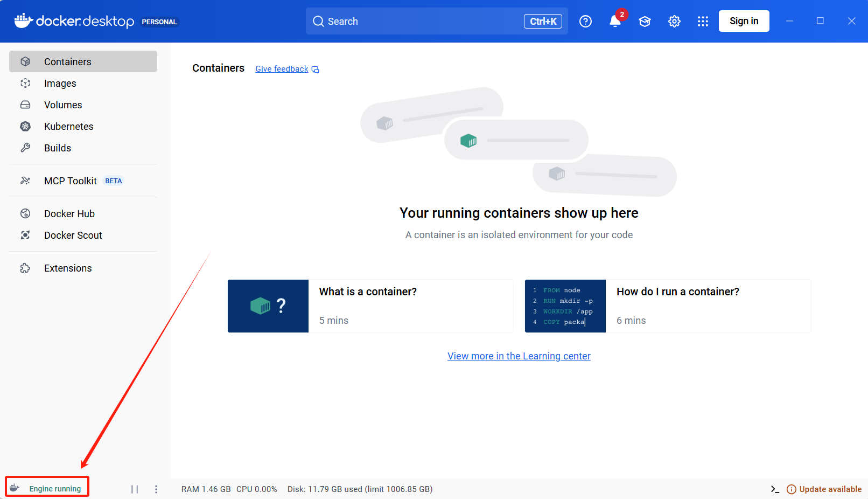The height and width of the screenshot is (499, 868).
Task: Select Extensions in the sidebar
Action: coord(83,268)
